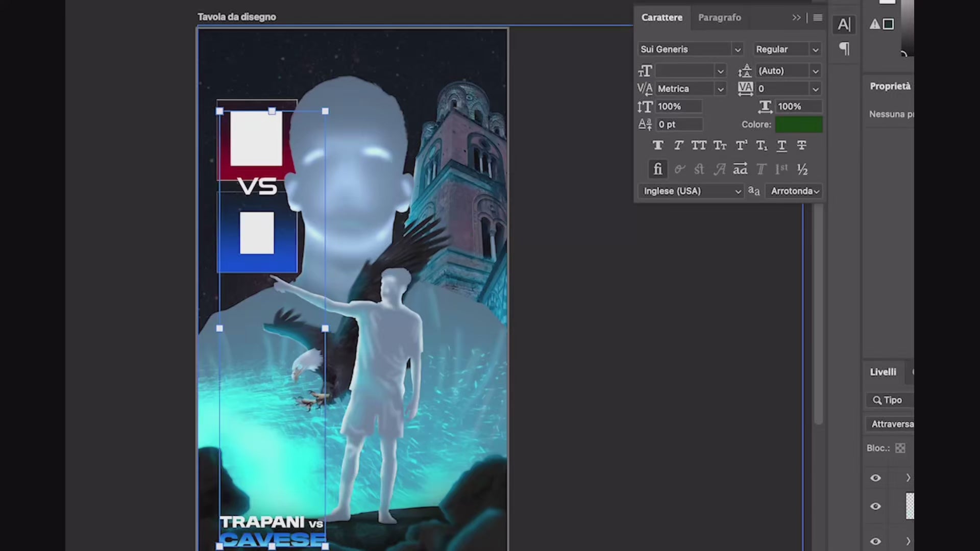Toggle fractions (½) OpenType icon
Image resolution: width=980 pixels, height=551 pixels.
click(802, 169)
